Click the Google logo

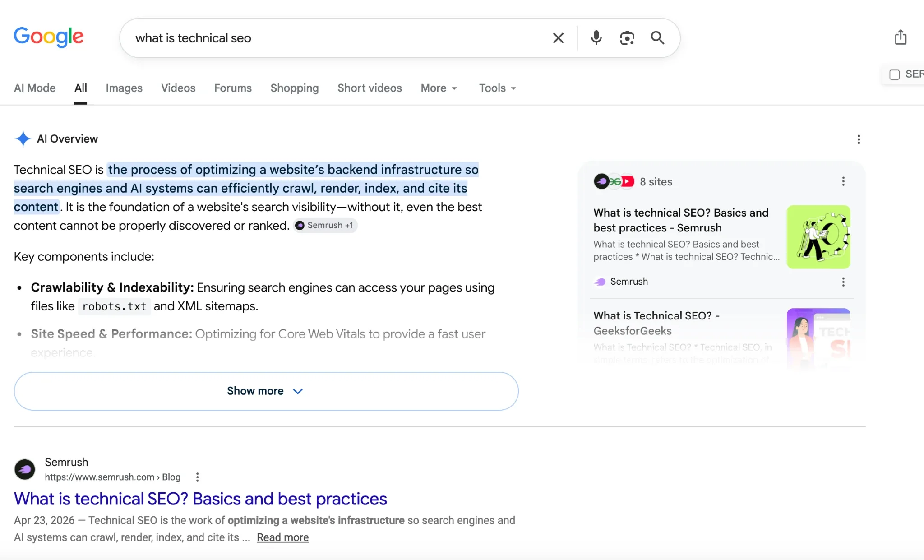pos(49,37)
